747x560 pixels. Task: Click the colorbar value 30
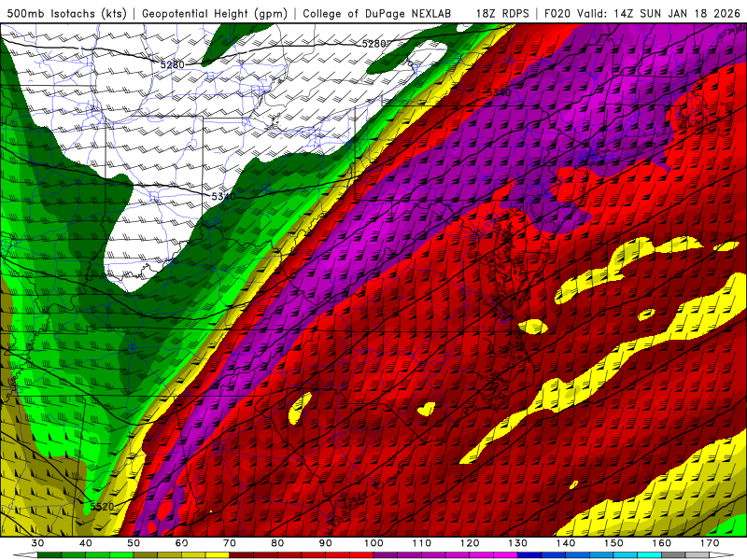coord(37,543)
